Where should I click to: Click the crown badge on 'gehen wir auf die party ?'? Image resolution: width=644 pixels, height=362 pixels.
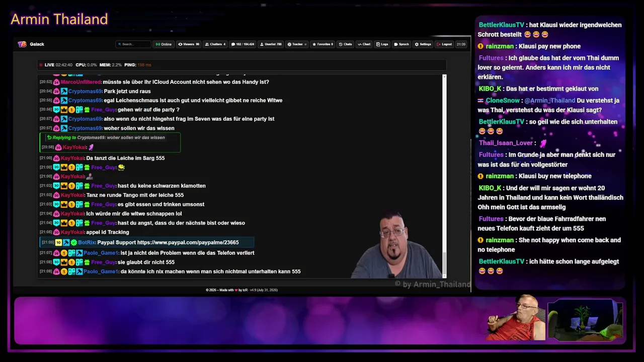[x=64, y=110]
